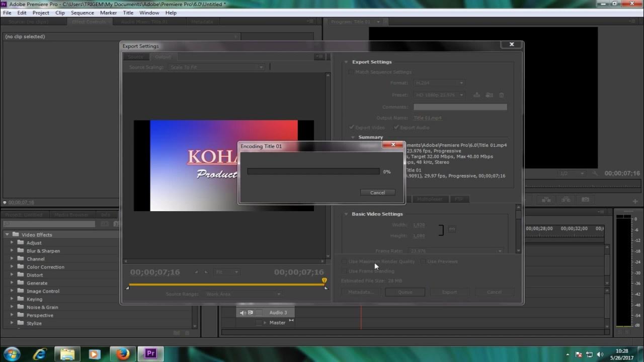Click the Import Preset icon in Export Settings
The height and width of the screenshot is (362, 644).
click(489, 95)
